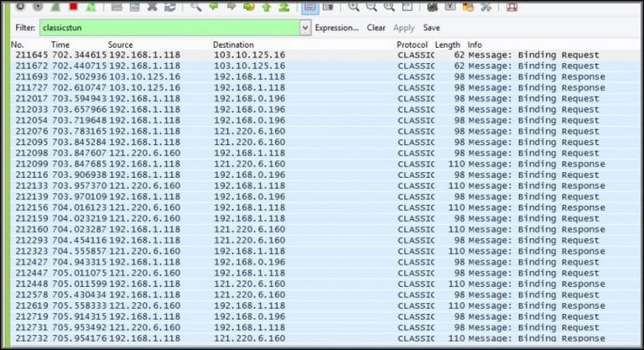Image resolution: width=644 pixels, height=350 pixels.
Task: Restart the current live capture
Action: coord(90,6)
